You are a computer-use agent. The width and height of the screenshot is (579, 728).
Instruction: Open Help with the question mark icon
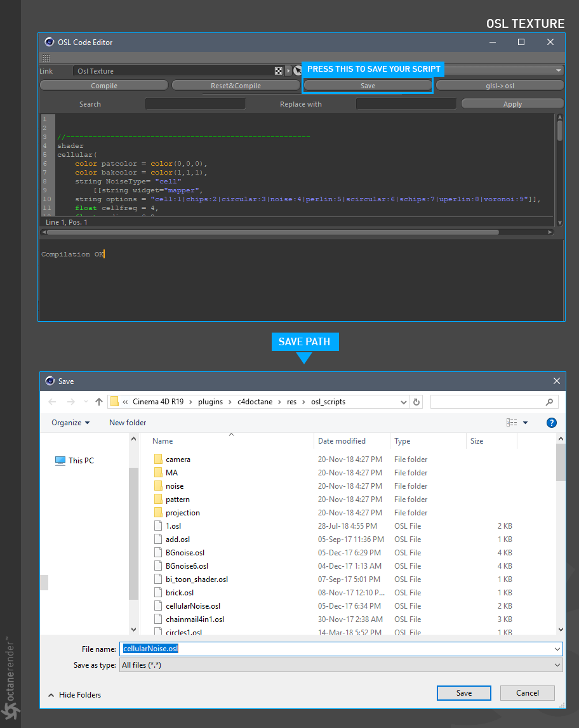tap(552, 423)
